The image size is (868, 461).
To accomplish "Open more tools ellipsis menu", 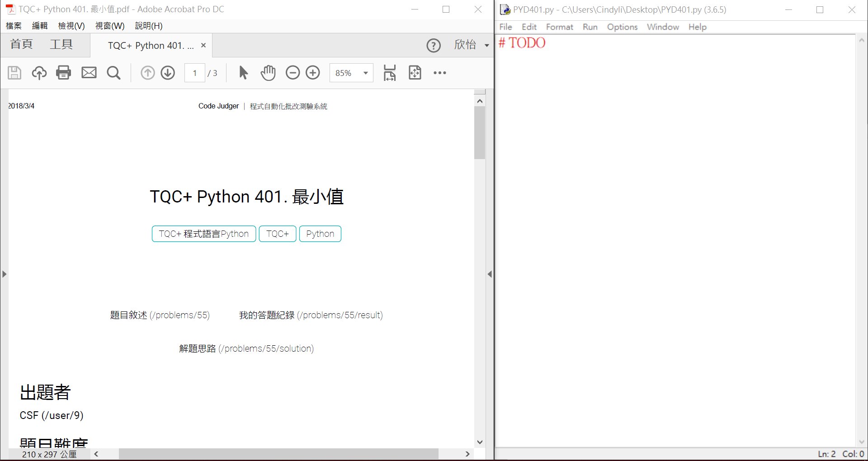I will click(x=440, y=73).
